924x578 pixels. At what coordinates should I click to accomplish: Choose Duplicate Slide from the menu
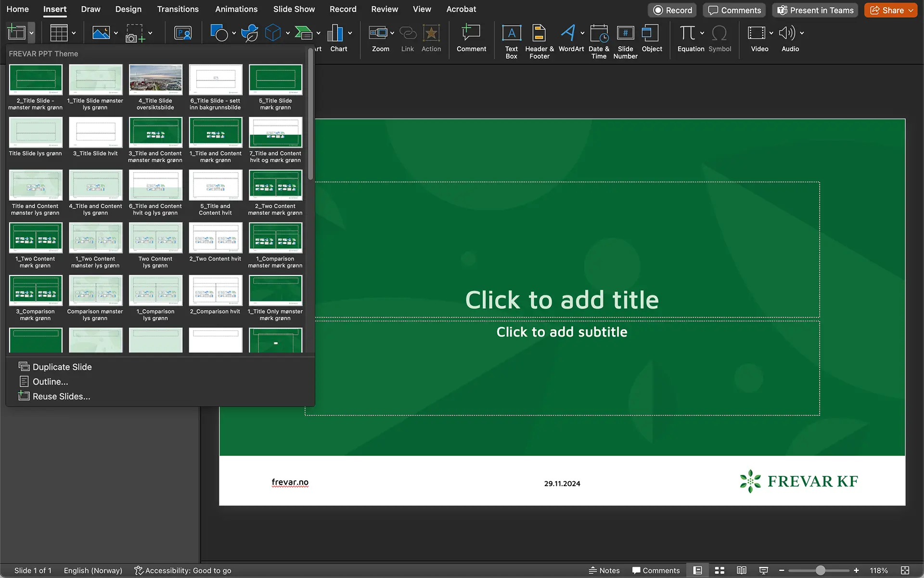[x=62, y=367]
